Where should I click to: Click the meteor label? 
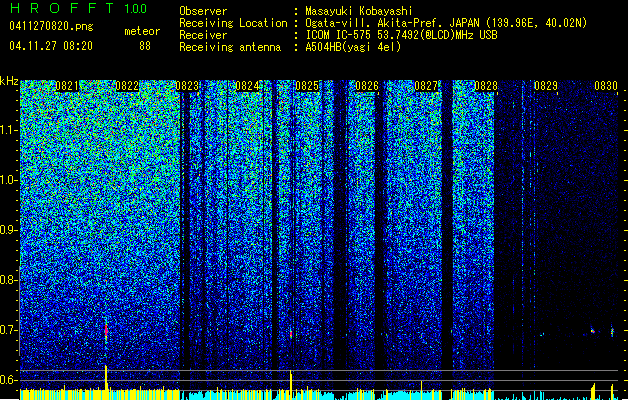[x=142, y=31]
